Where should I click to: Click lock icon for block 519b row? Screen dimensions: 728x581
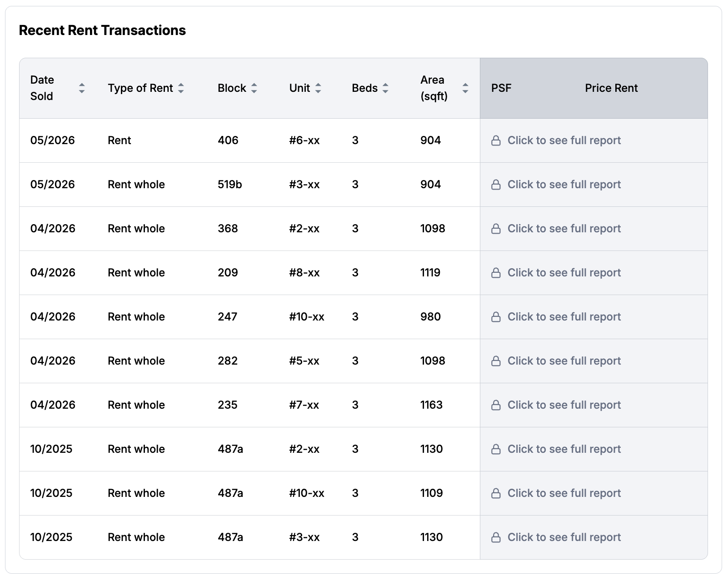496,185
